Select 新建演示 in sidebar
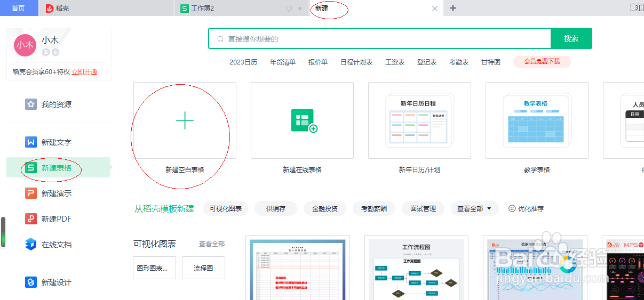644x300 pixels. [x=59, y=193]
